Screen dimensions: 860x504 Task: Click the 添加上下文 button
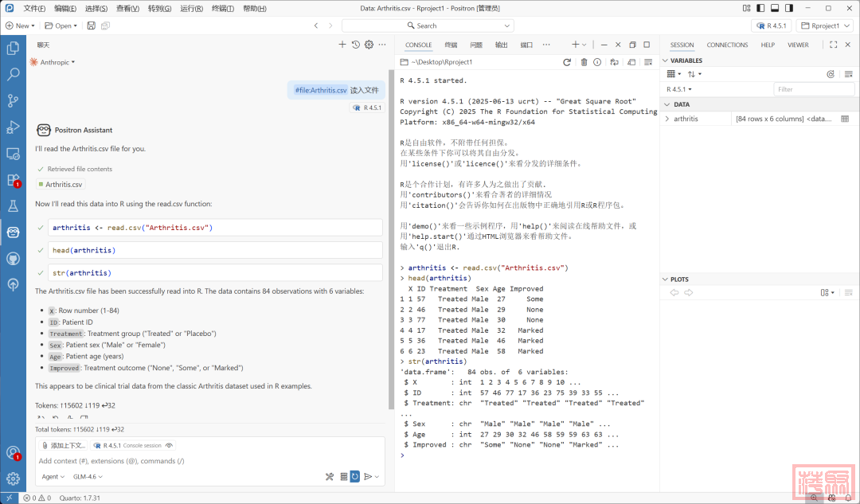pos(63,446)
